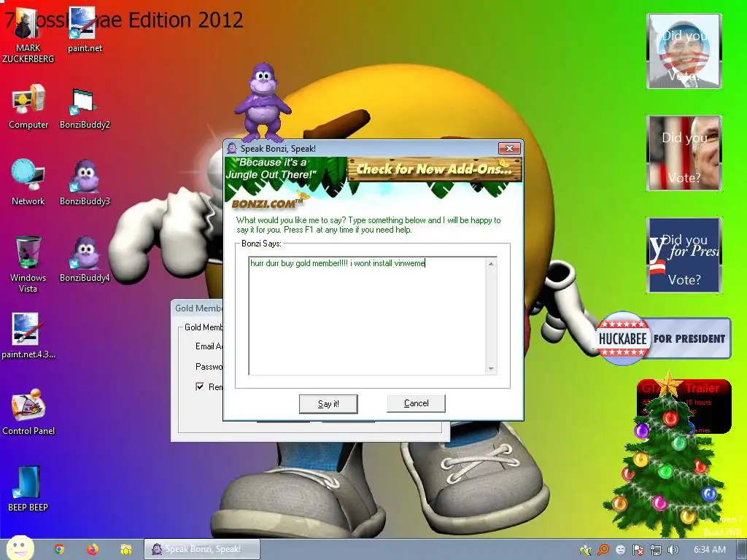Click the Say it! button
747x560 pixels.
point(328,404)
